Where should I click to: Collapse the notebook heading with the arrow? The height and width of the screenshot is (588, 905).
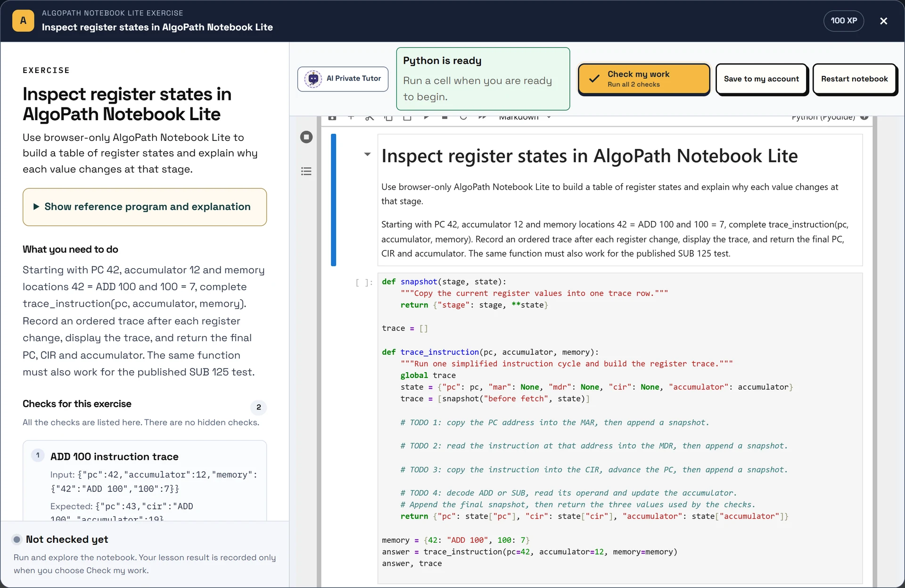pyautogui.click(x=367, y=154)
